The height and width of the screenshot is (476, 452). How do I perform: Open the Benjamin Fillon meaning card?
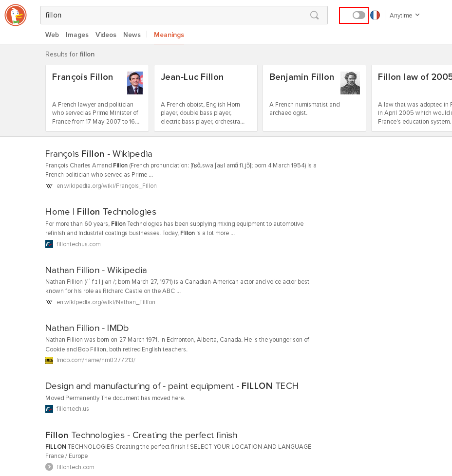(314, 98)
